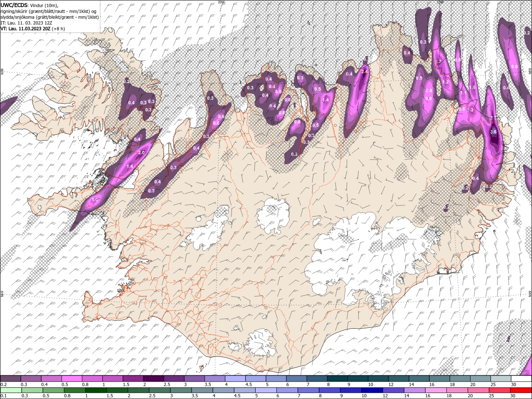Click the 15W longitude label
532x399 pixels.
tap(440, 2)
